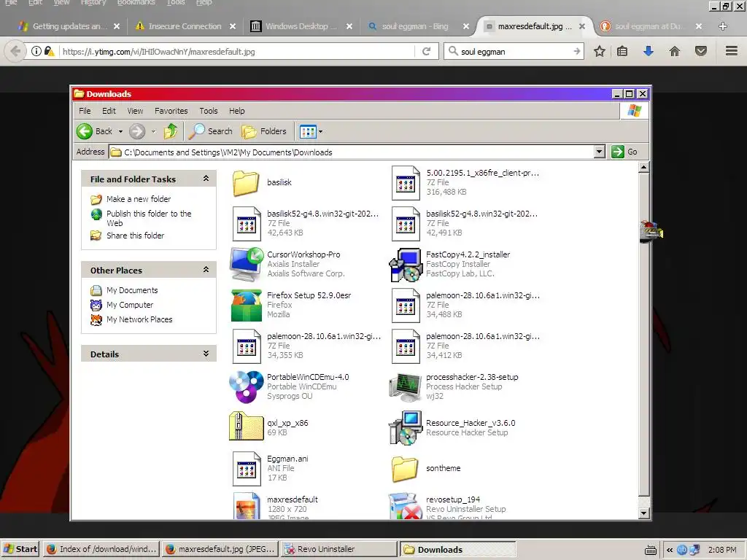
Task: Open My Documents from Other Places
Action: coord(132,290)
